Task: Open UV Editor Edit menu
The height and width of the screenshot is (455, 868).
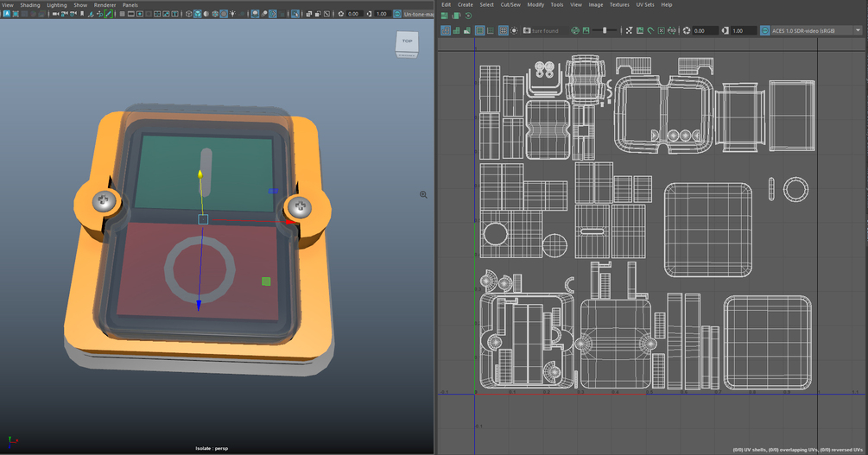Action: click(x=447, y=4)
